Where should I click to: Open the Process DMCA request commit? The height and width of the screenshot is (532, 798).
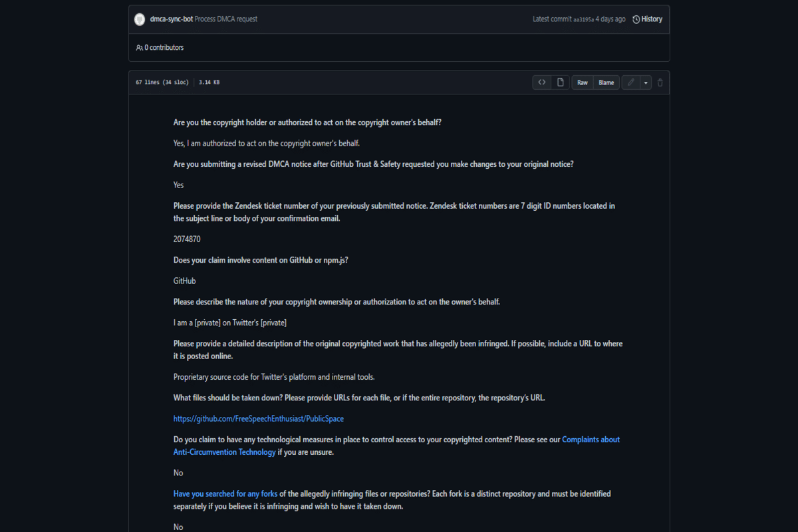226,19
